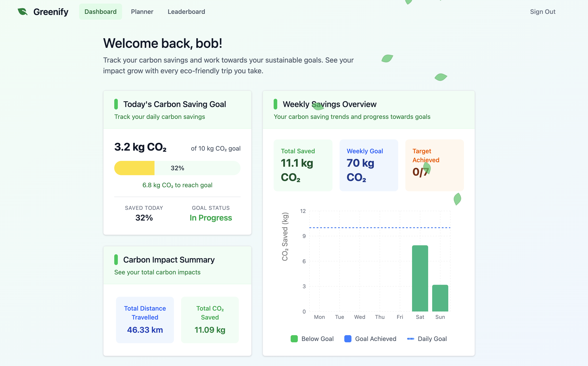Click the green Below Goal legend swatch
Viewport: 588px width, 366px height.
[x=294, y=339]
